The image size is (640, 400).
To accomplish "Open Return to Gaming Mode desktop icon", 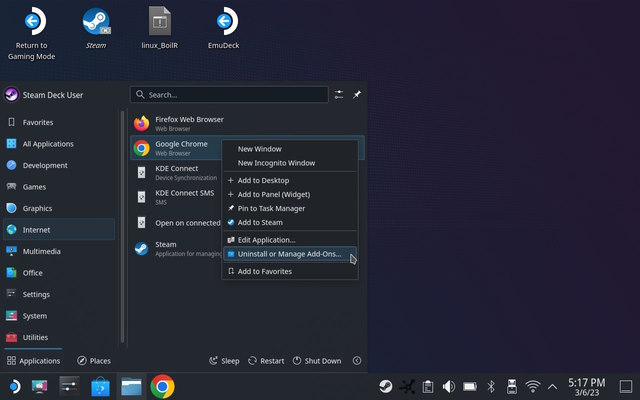I will [31, 33].
